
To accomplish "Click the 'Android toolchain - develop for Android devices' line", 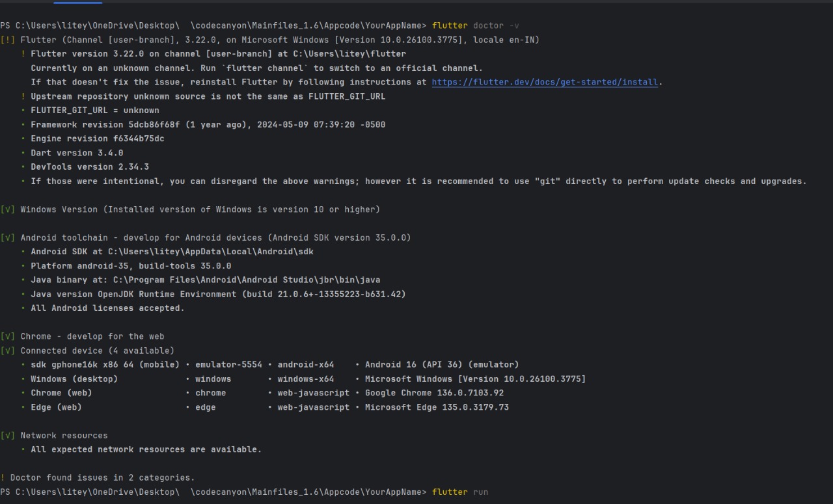I will (x=206, y=237).
